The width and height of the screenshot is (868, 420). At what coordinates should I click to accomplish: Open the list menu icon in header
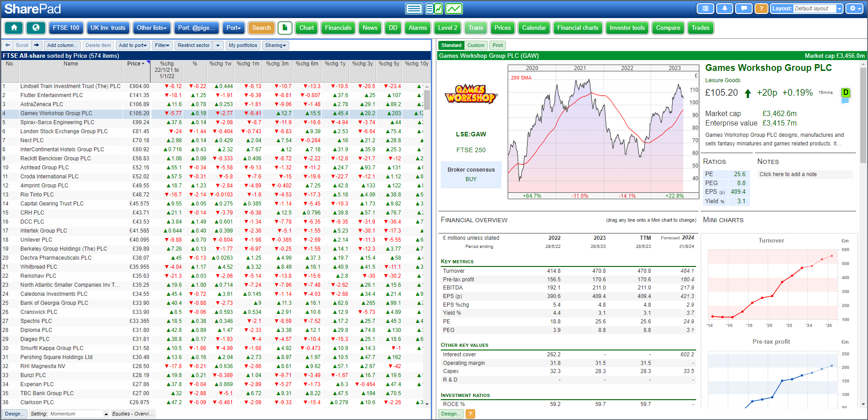pos(705,9)
